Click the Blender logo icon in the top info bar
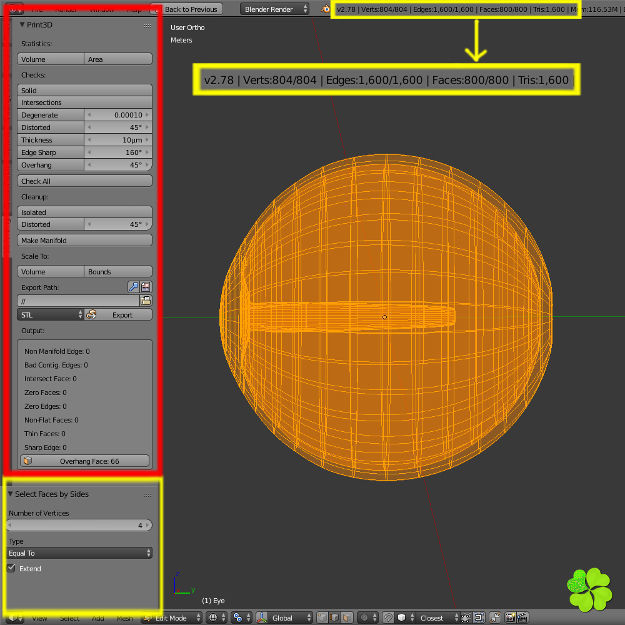Image resolution: width=625 pixels, height=625 pixels. click(326, 9)
